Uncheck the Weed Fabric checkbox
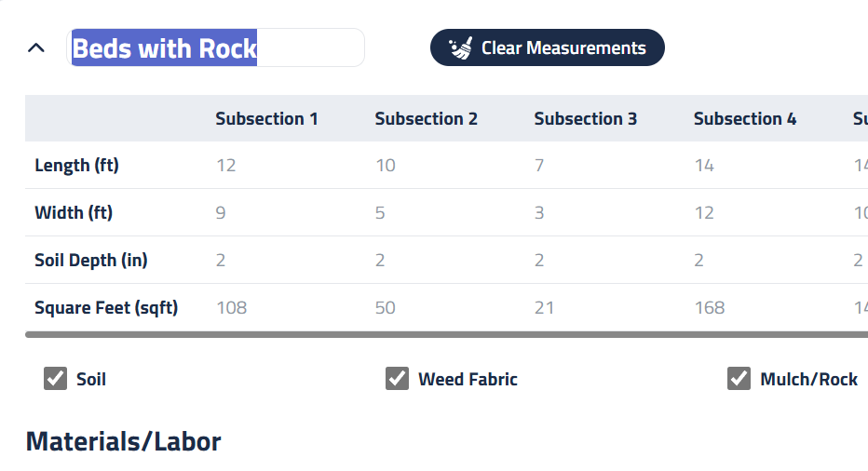The height and width of the screenshot is (471, 868). click(398, 379)
